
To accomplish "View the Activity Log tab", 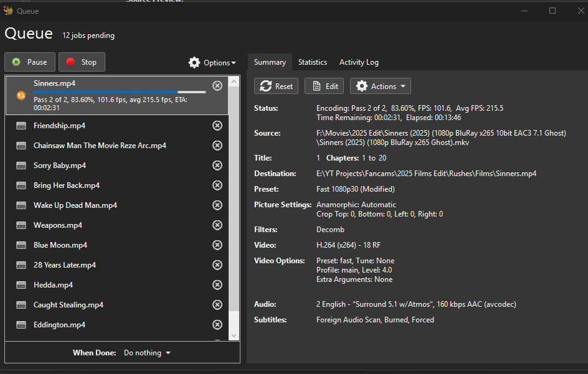I will pyautogui.click(x=359, y=62).
